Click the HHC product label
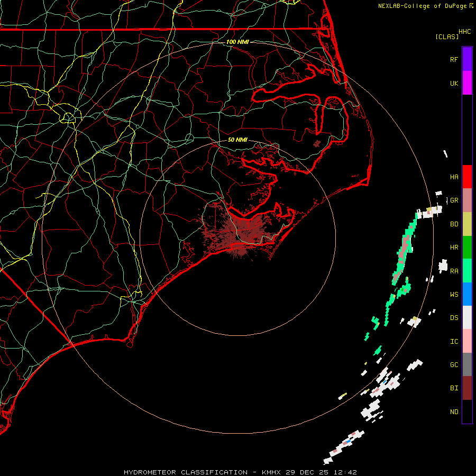The image size is (476, 476). pos(465,32)
